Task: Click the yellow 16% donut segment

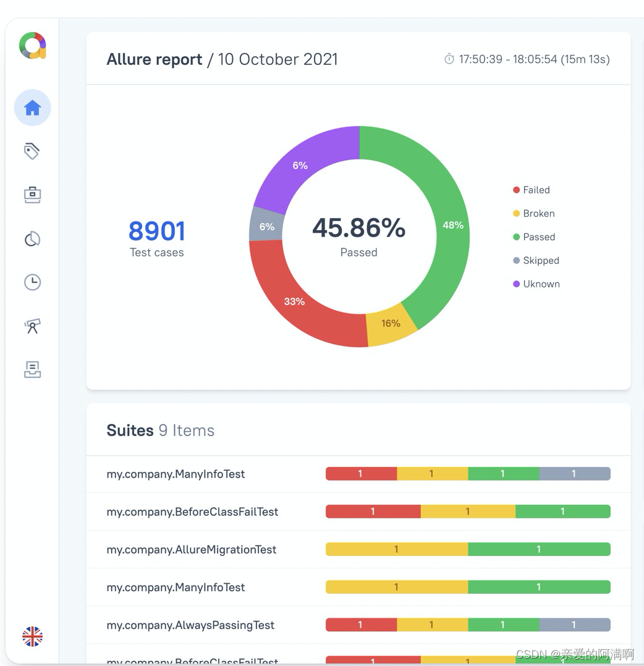Action: coord(391,324)
